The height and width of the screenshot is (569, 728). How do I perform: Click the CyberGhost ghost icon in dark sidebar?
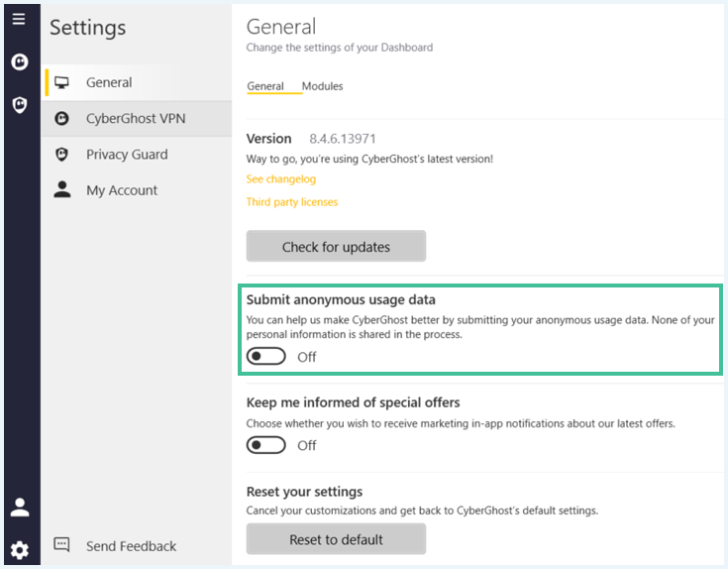click(x=20, y=61)
